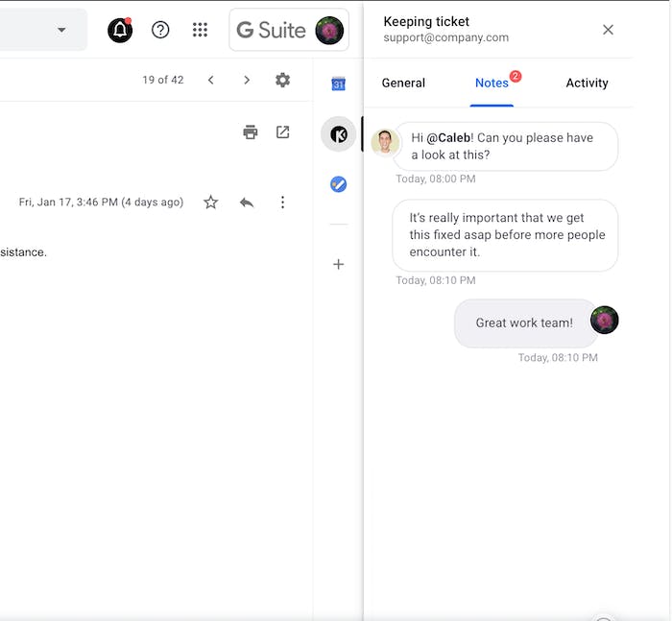Click the 'Great work team!' note

coord(524,322)
